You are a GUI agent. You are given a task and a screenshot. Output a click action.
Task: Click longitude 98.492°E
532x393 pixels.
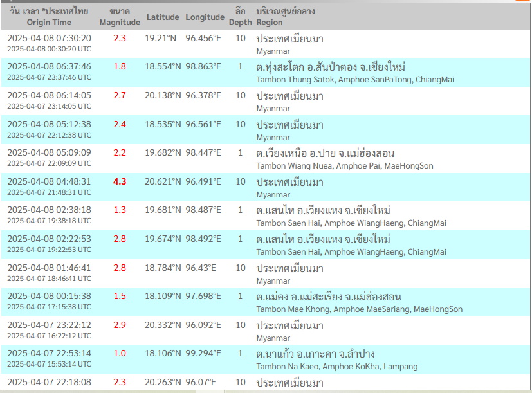click(x=203, y=239)
